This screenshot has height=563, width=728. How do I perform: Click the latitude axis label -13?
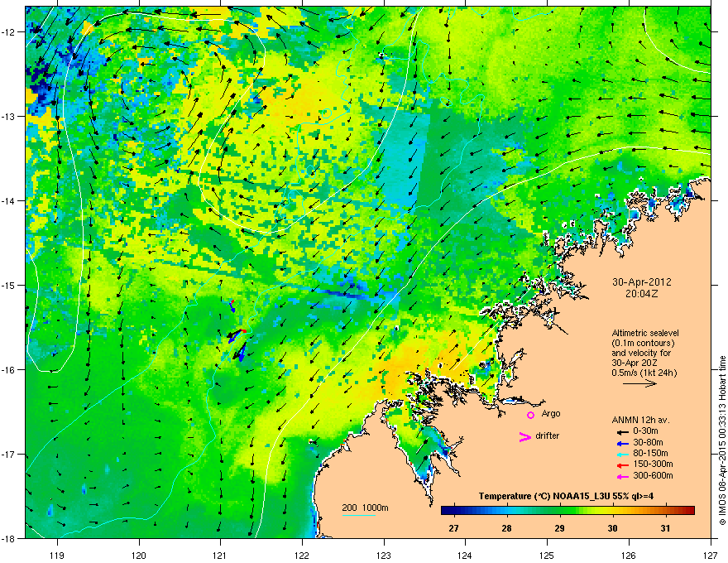[x=9, y=116]
